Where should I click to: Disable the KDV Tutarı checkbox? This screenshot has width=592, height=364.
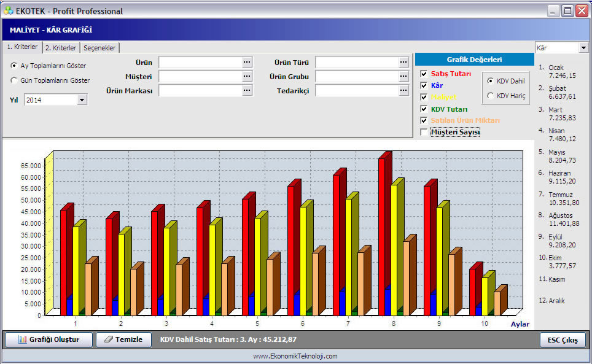point(424,109)
